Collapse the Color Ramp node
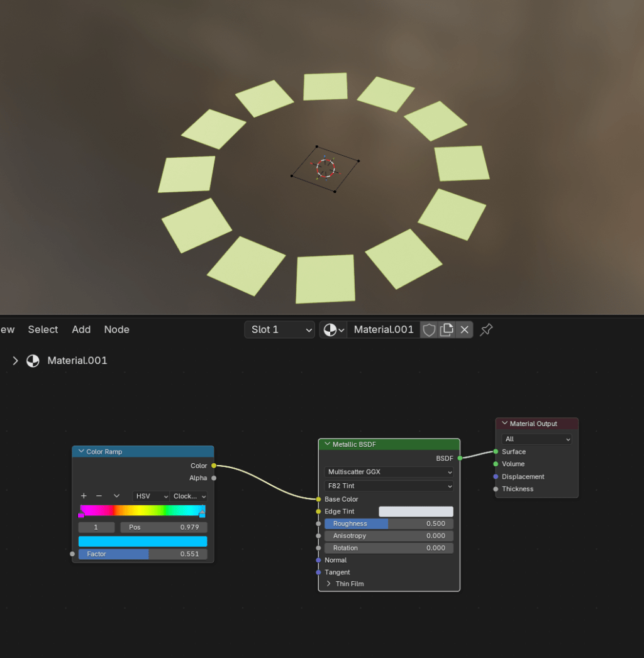The width and height of the screenshot is (644, 658). pyautogui.click(x=81, y=451)
